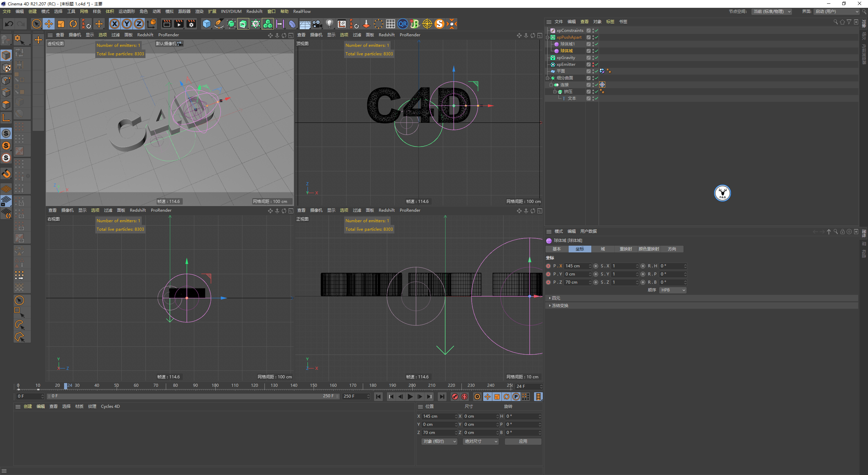
Task: Toggle xpGravity enabled checkmark
Action: pyautogui.click(x=596, y=58)
